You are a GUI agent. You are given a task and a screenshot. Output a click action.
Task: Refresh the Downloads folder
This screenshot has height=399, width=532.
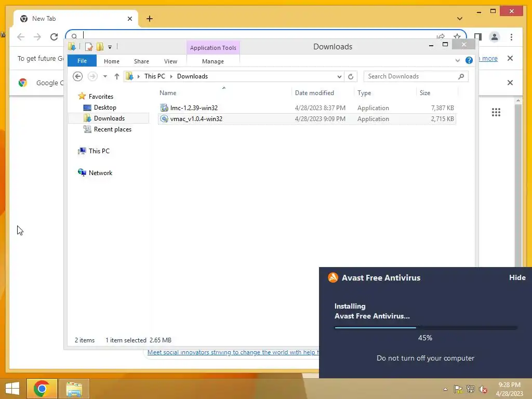pyautogui.click(x=351, y=76)
